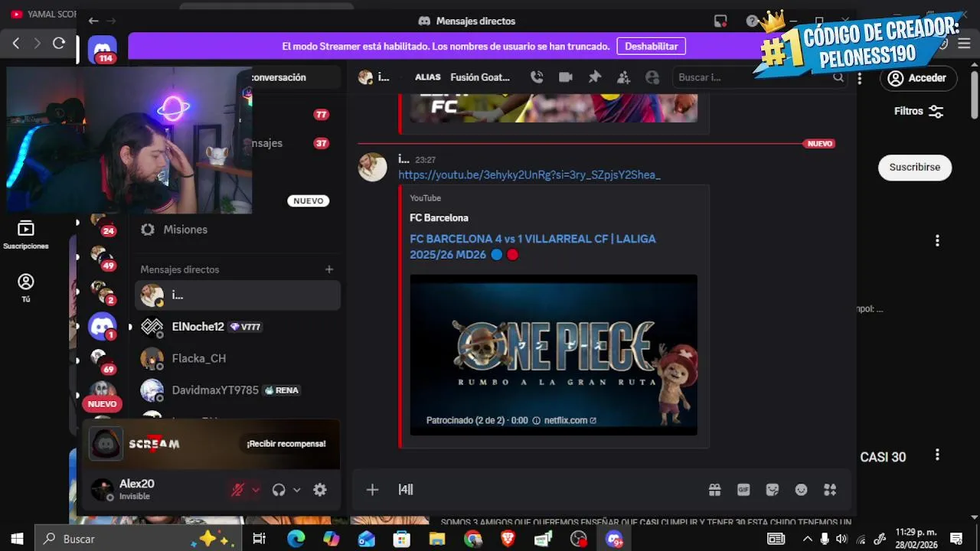Click the volume icon in system tray

pyautogui.click(x=841, y=539)
